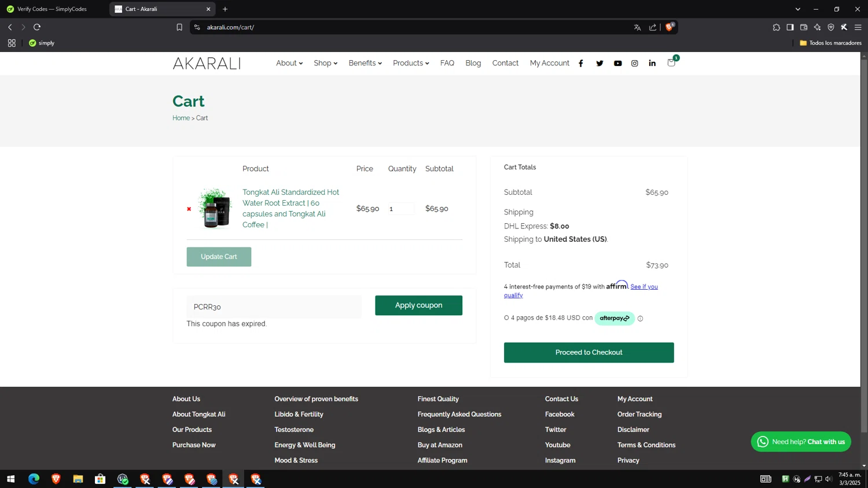Bookmark this page icon in address bar
868x488 pixels.
(179, 27)
